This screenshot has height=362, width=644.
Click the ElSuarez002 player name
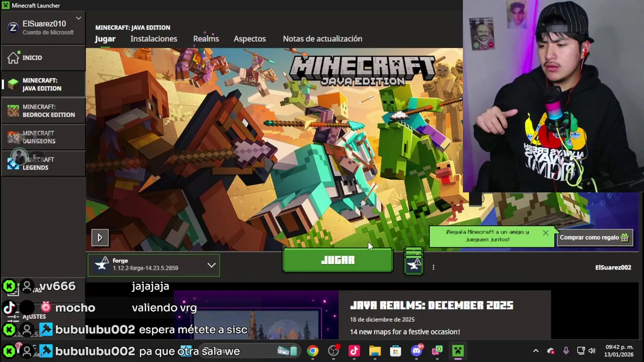(613, 267)
